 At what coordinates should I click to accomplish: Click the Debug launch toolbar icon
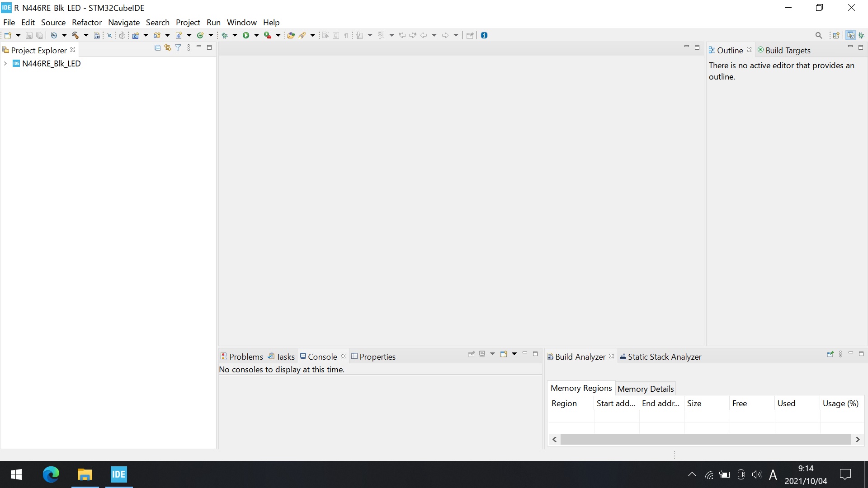coord(225,35)
